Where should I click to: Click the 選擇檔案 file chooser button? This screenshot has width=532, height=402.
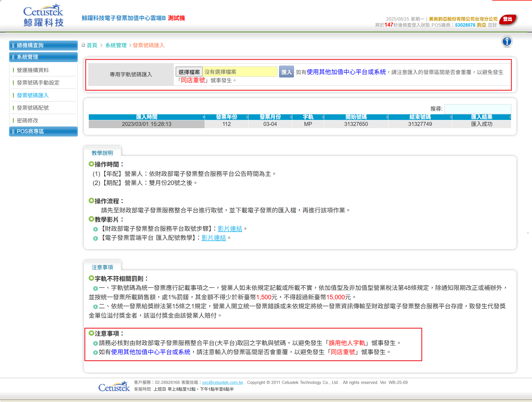click(189, 72)
